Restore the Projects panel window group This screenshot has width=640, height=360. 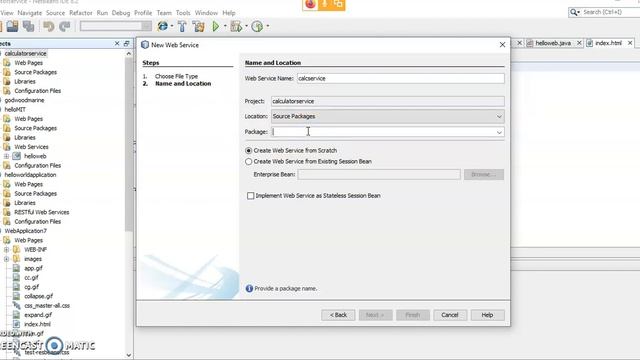127,43
